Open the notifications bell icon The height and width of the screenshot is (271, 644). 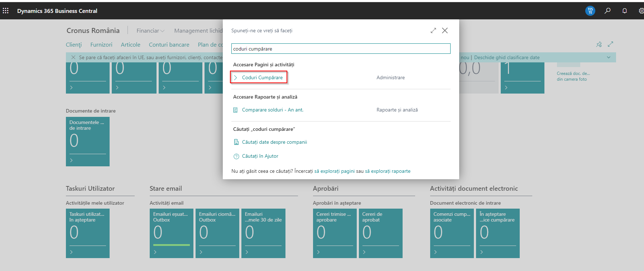coord(625,11)
